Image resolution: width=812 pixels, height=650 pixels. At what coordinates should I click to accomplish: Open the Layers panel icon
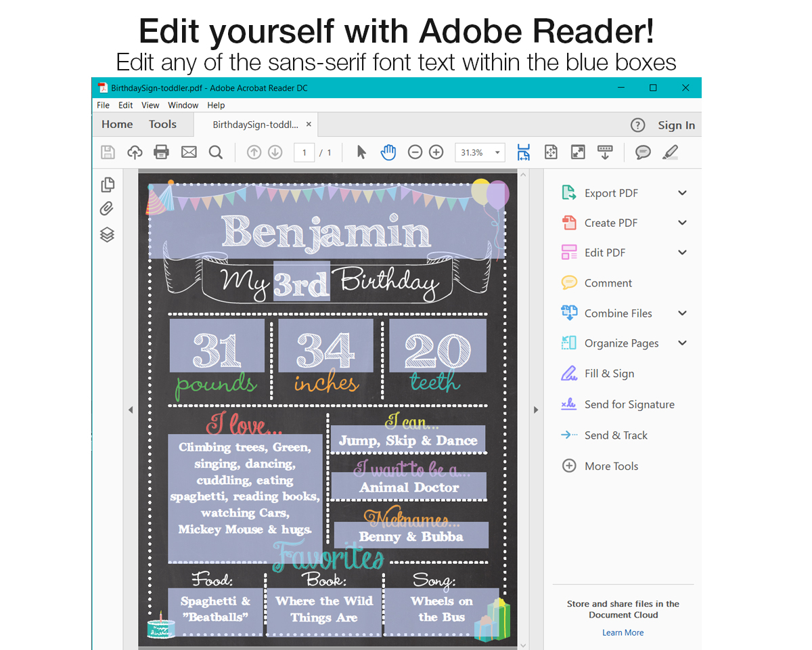tap(107, 234)
